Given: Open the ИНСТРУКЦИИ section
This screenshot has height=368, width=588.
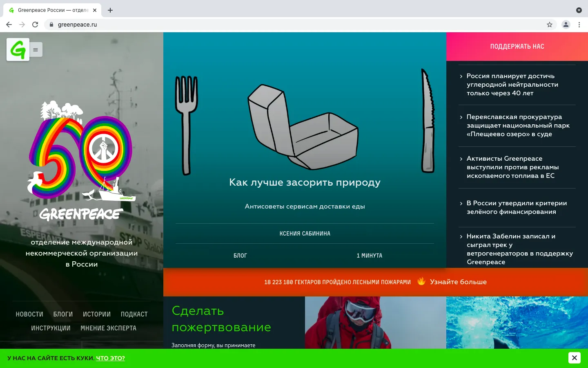Looking at the screenshot, I should (x=51, y=328).
